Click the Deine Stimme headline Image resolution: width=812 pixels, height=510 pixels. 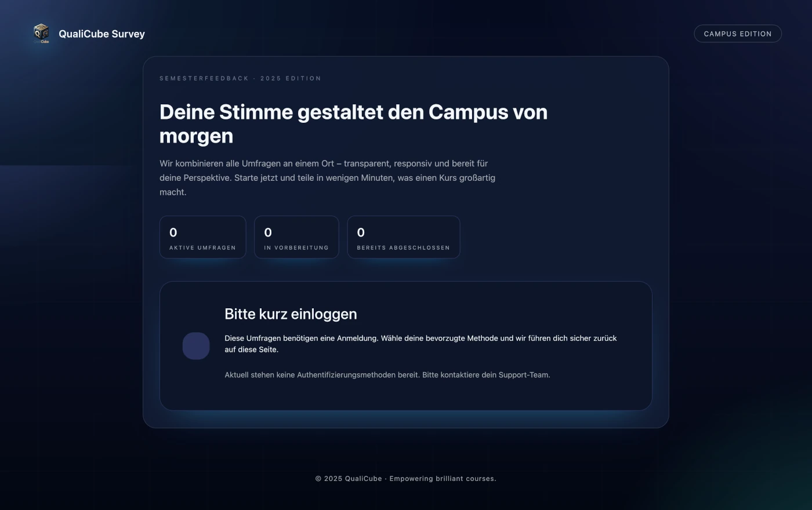pos(354,123)
